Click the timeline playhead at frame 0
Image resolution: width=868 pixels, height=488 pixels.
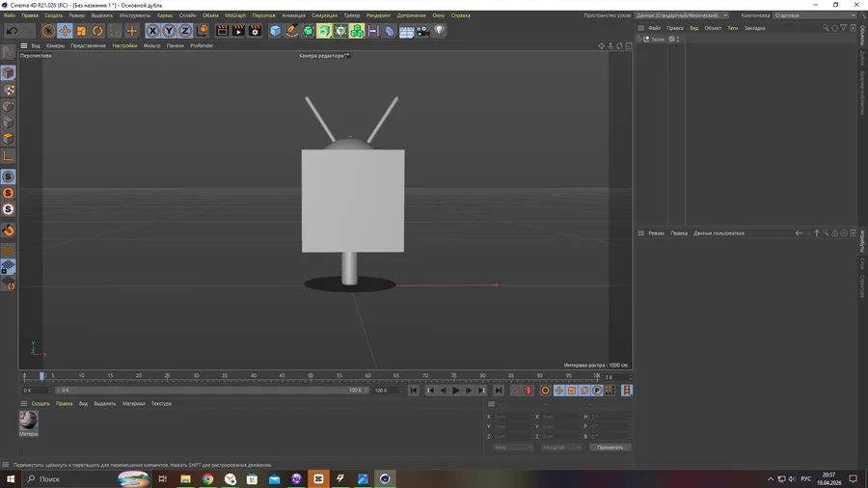pos(42,376)
